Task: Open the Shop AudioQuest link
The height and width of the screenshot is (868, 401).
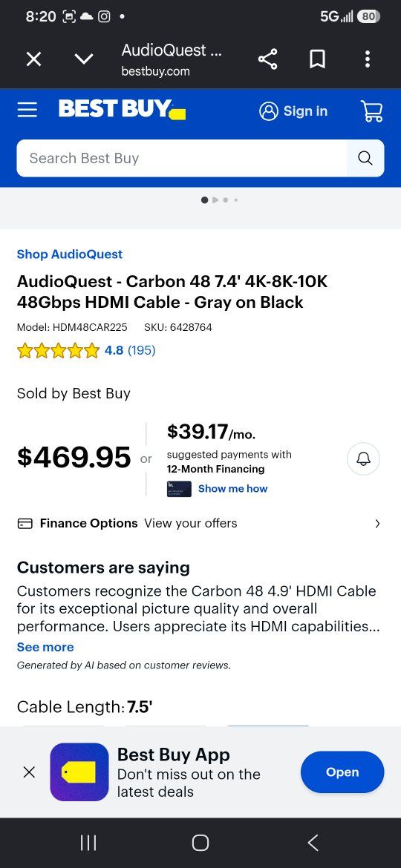Action: tap(70, 254)
